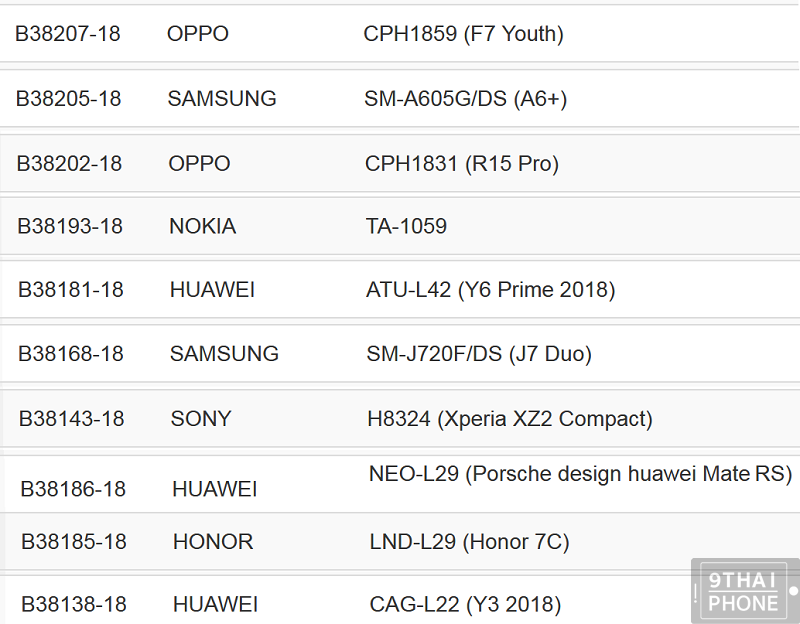800x624 pixels.
Task: Select certificate B38186-18
Action: 73,489
